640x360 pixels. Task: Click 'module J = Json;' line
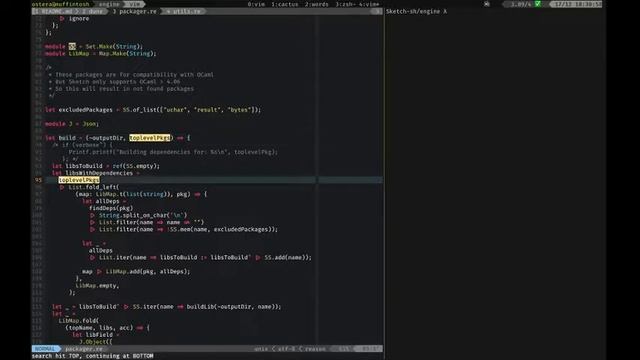[x=72, y=124]
